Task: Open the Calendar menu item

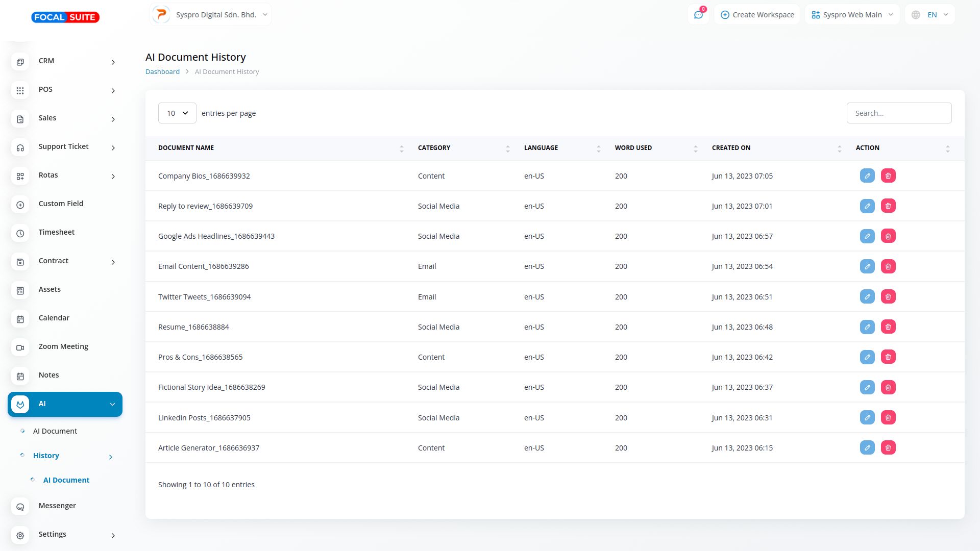Action: pyautogui.click(x=54, y=318)
